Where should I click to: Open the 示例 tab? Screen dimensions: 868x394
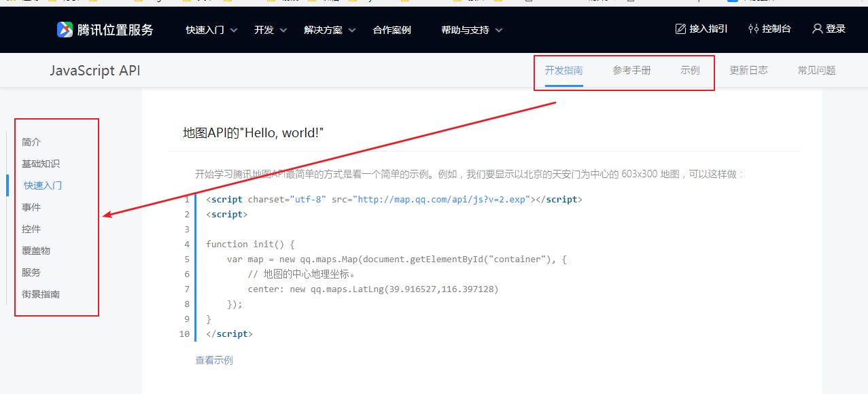click(x=690, y=70)
